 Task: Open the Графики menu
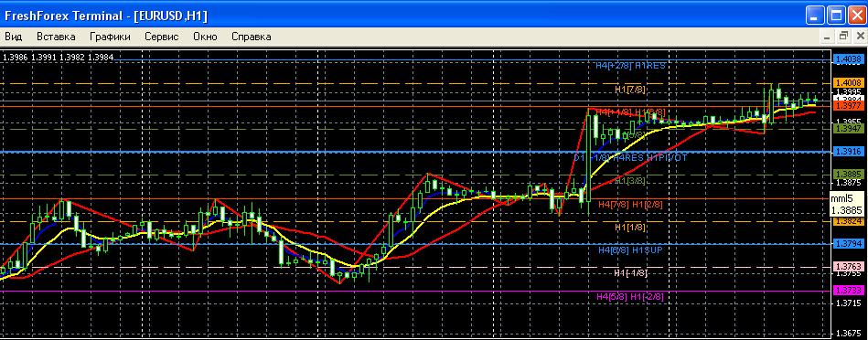point(110,37)
